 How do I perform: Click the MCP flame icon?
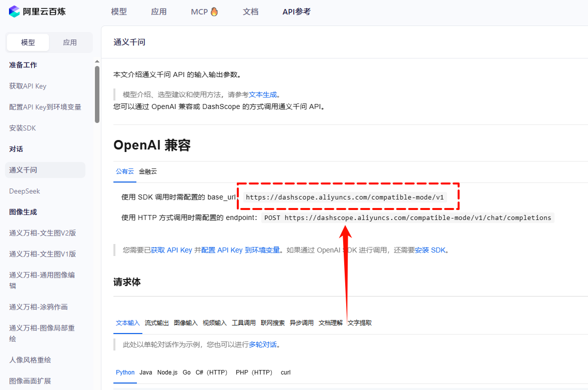(x=214, y=11)
